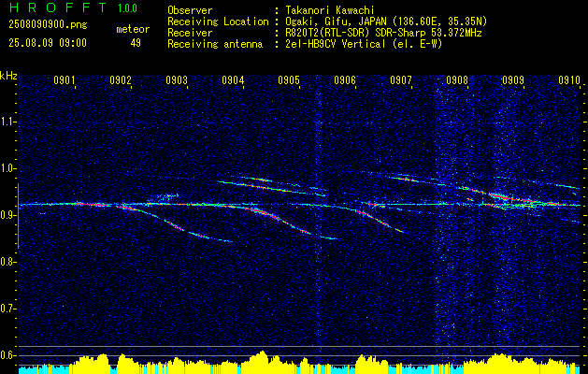Select the filename 2508090900.png

[x=48, y=25]
